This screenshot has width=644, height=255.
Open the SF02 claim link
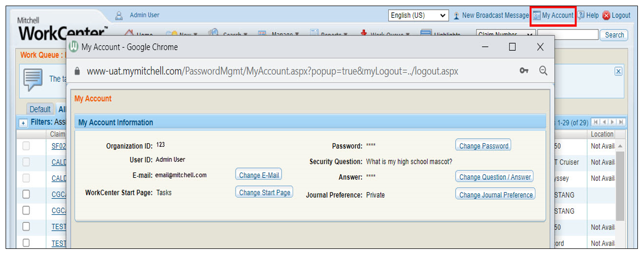59,146
